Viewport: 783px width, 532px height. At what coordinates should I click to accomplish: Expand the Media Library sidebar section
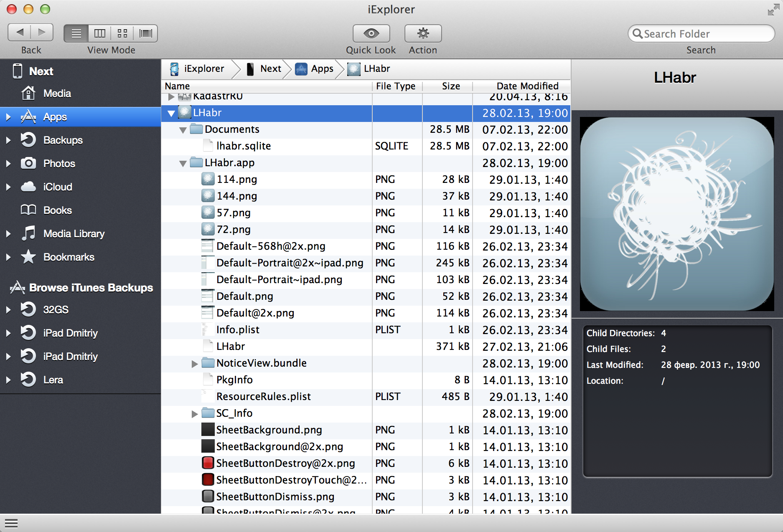pos(8,234)
